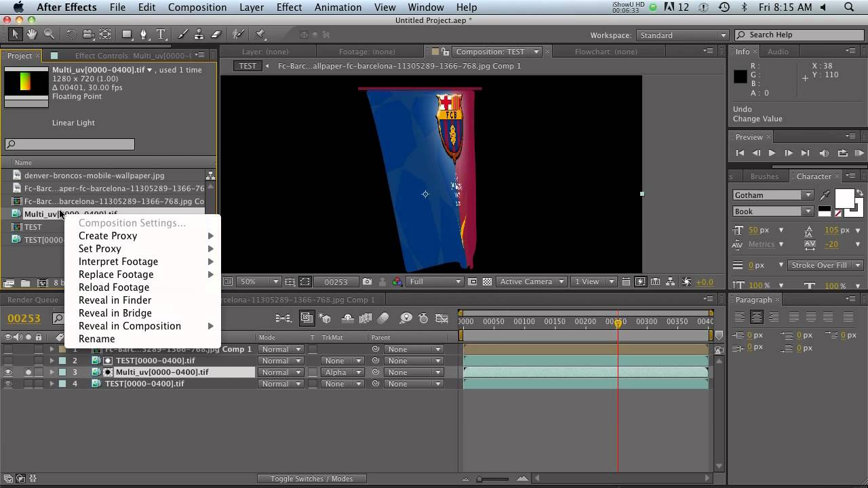The height and width of the screenshot is (488, 868).
Task: Select the Pen tool
Action: [144, 34]
